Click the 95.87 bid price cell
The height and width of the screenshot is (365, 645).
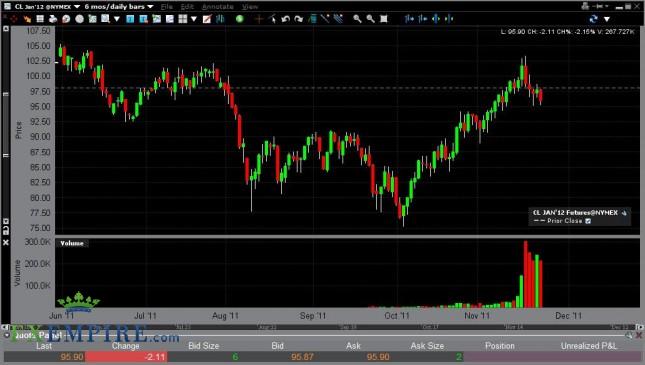(302, 357)
